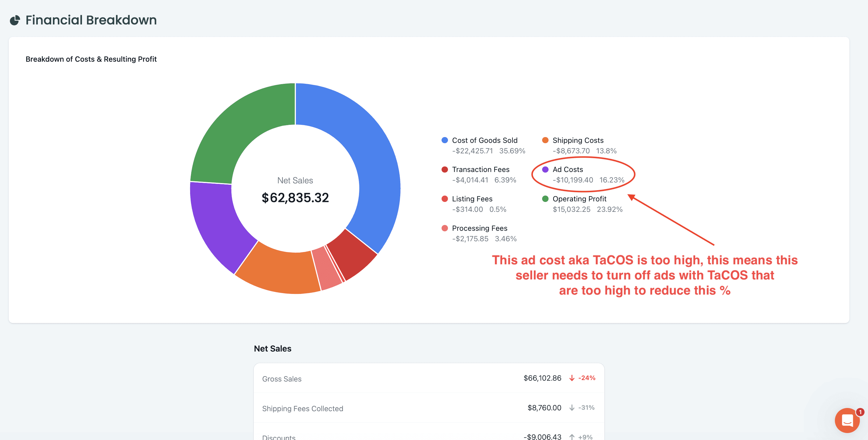Viewport: 868px width, 440px height.
Task: Click the 3.46% processing fees percentage
Action: pos(506,239)
